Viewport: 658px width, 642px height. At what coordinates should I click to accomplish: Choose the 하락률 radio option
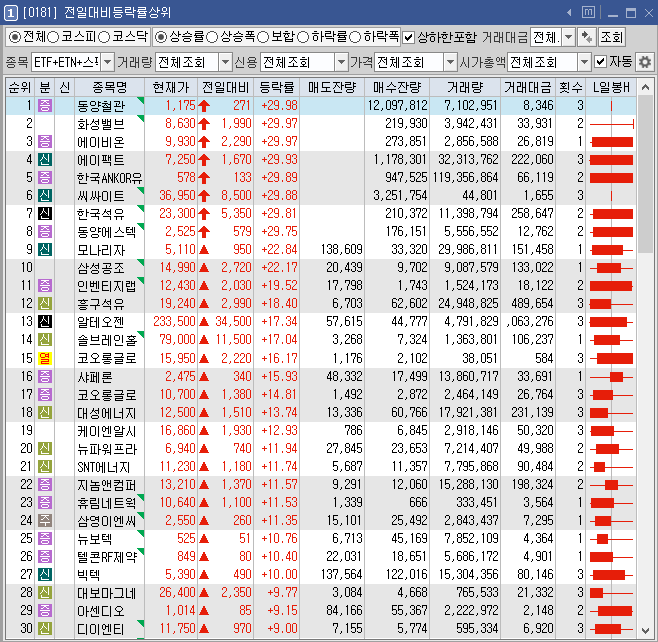point(303,37)
